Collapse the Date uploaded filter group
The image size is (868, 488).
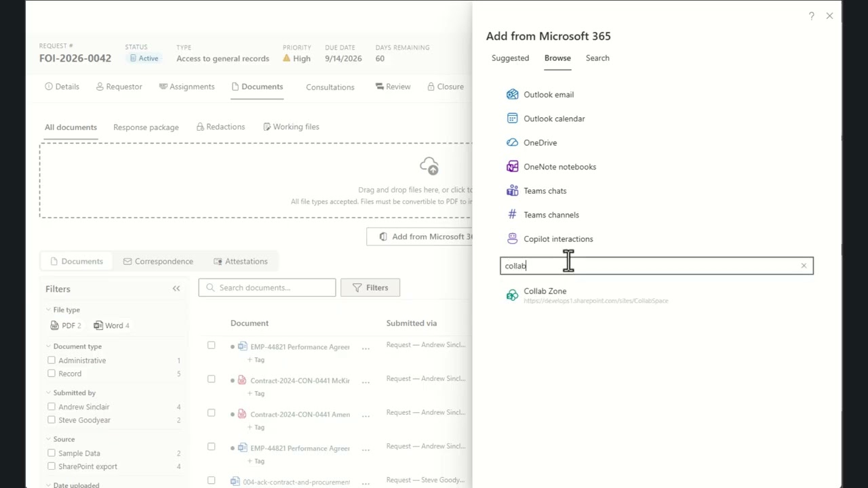(x=48, y=485)
